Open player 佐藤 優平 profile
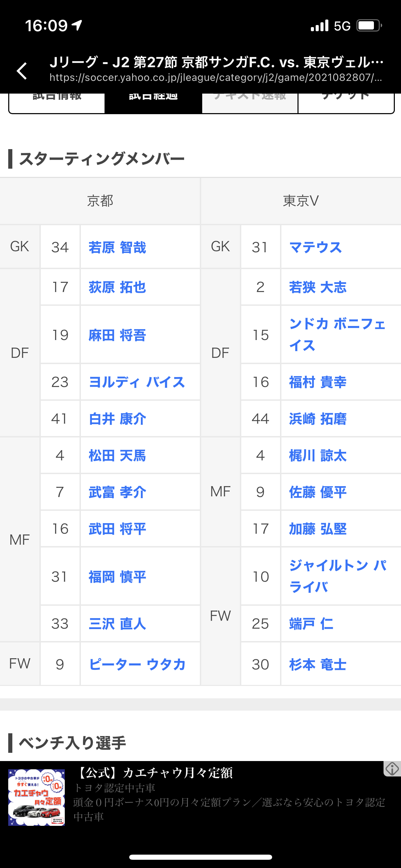Viewport: 401px width, 868px height. coord(318,492)
